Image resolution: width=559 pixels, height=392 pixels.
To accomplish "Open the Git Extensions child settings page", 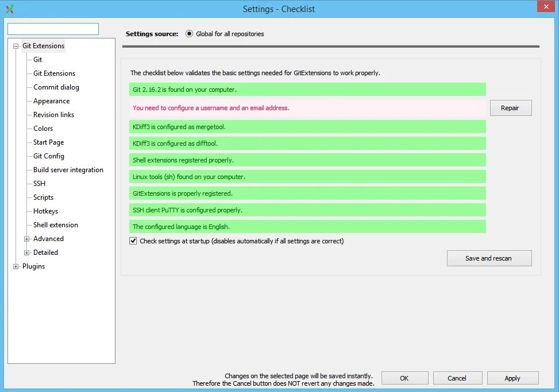I will (x=54, y=73).
